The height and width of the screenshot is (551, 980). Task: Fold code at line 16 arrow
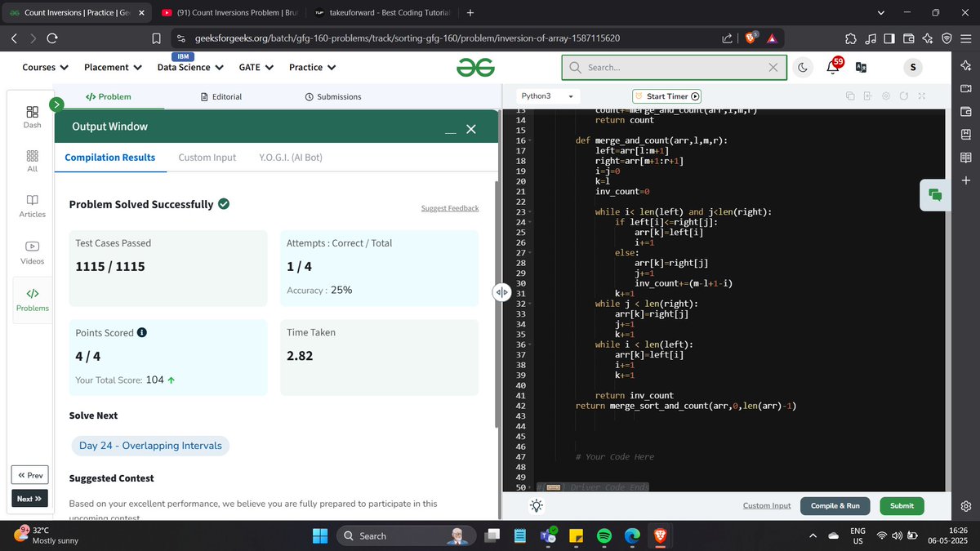(532, 140)
